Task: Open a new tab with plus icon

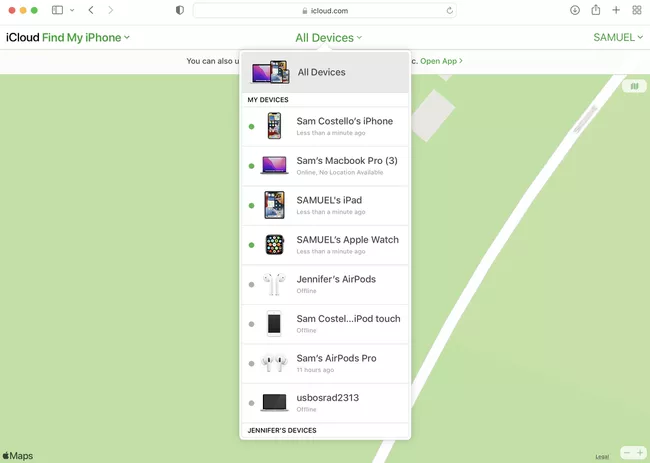Action: (616, 10)
